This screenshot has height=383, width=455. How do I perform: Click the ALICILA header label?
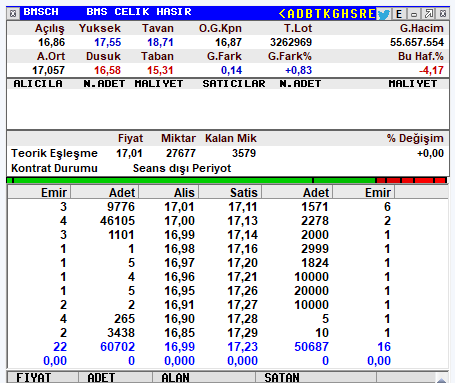38,84
